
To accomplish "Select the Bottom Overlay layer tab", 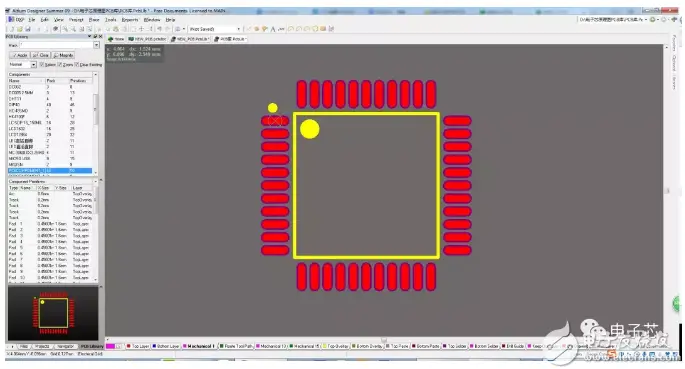I will click(x=367, y=346).
